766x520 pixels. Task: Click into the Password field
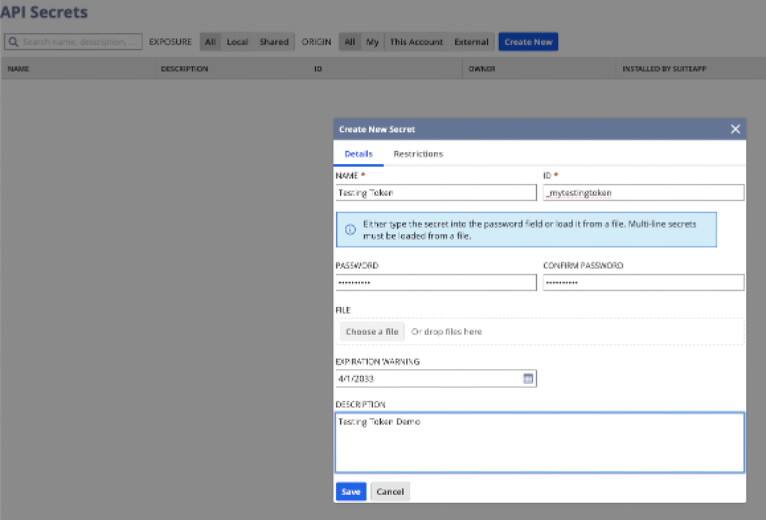[x=435, y=283]
